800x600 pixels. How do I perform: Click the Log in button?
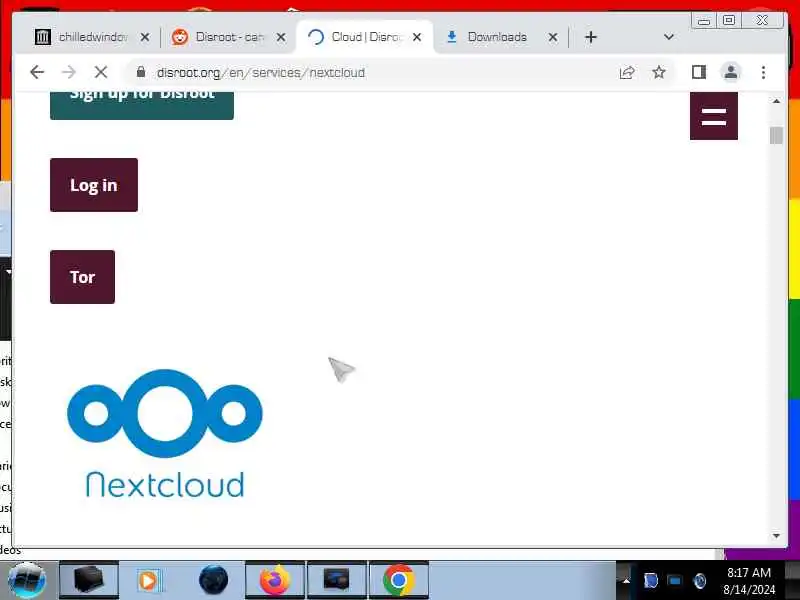coord(94,185)
